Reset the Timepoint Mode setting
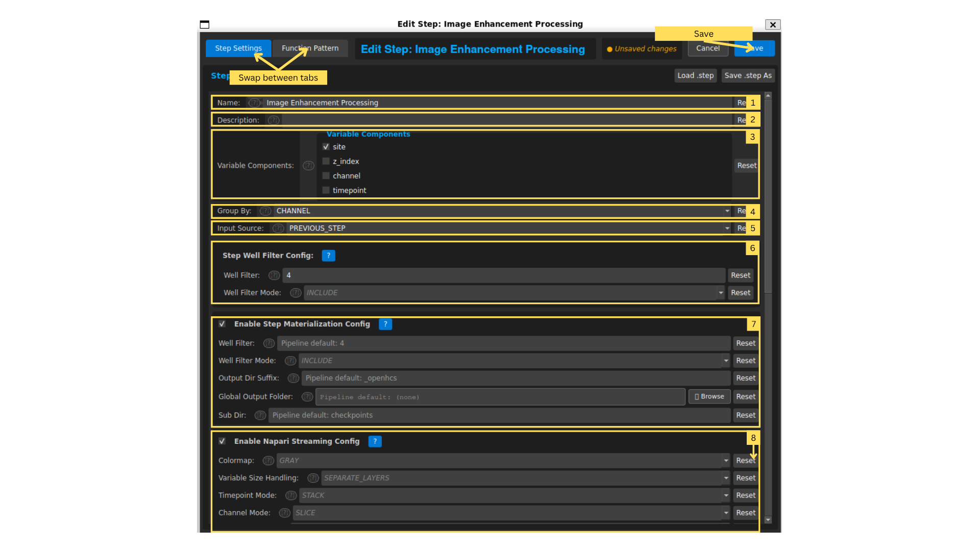Screen dimensions: 980x551 point(746,495)
